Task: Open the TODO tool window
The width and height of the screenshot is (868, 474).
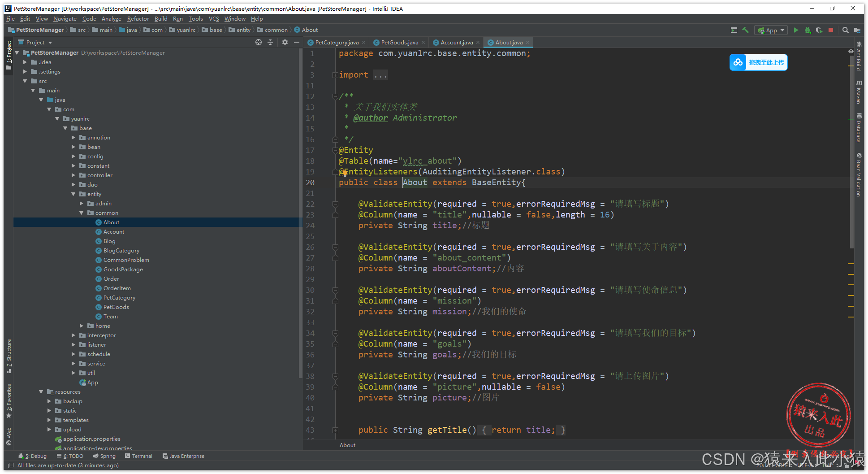Action: 70,456
